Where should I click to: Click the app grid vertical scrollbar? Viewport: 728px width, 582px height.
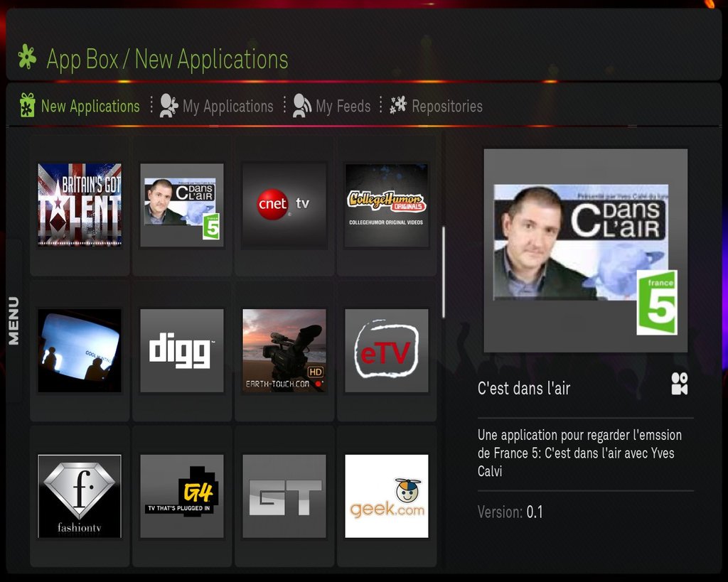pyautogui.click(x=444, y=272)
